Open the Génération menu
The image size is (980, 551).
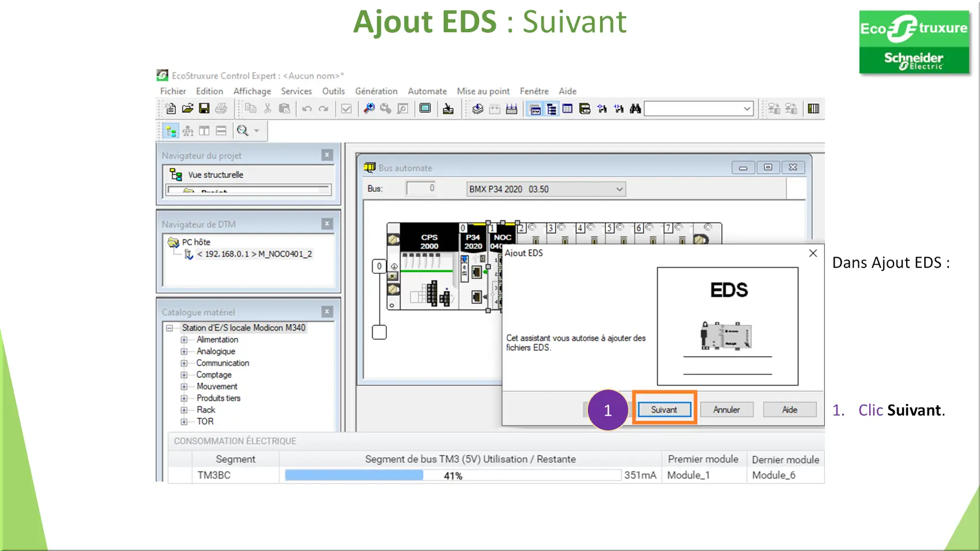(376, 91)
